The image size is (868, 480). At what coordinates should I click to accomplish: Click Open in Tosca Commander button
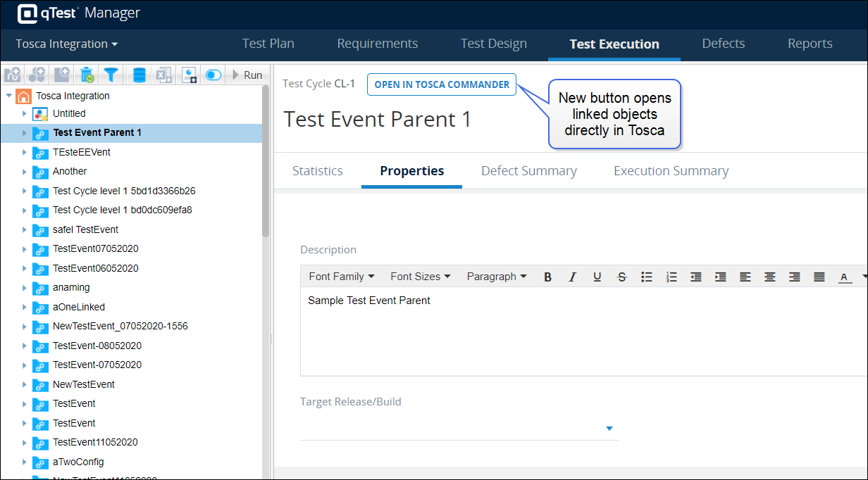click(x=442, y=84)
